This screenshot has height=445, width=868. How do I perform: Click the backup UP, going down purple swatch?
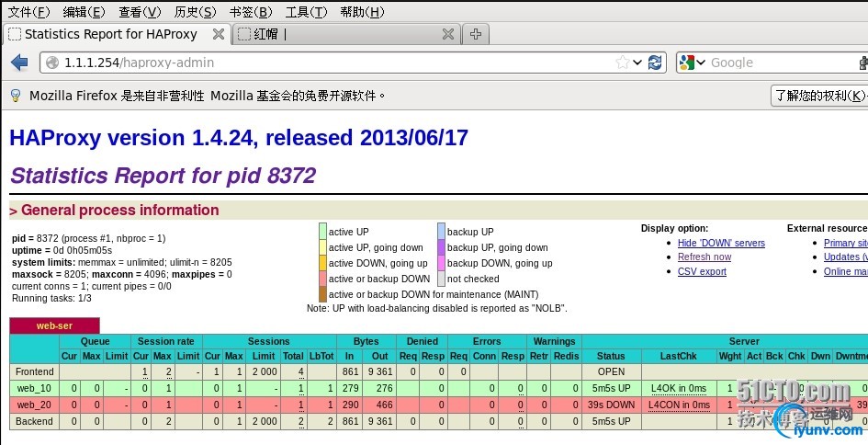click(441, 247)
